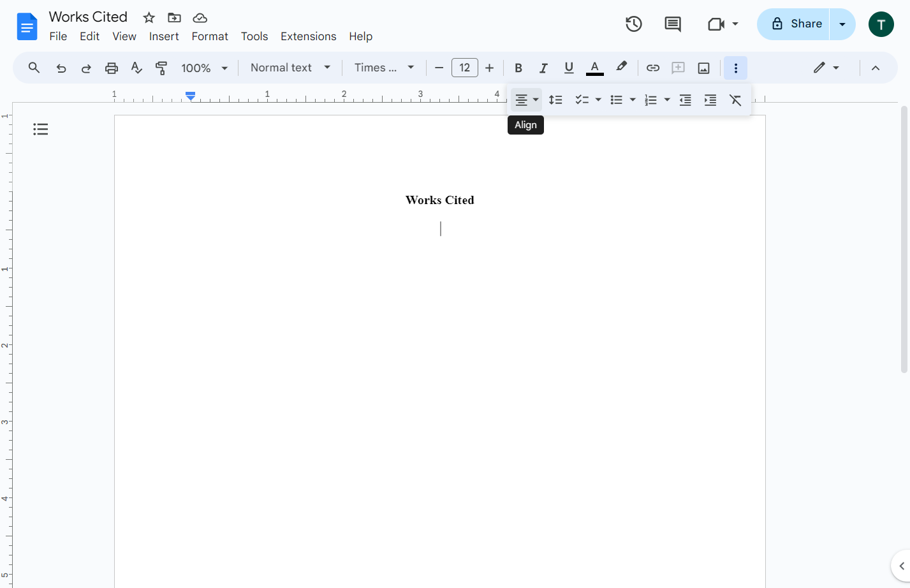Star the Works Cited document

[149, 18]
